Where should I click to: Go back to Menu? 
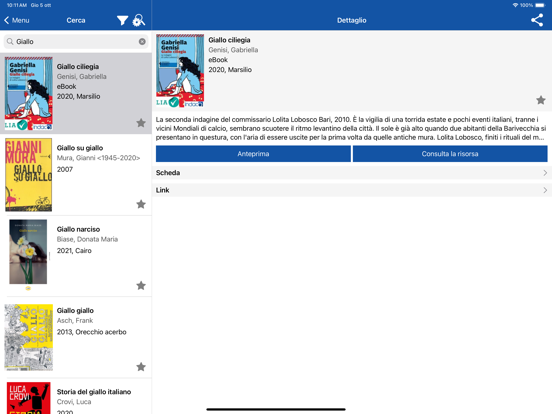(17, 20)
